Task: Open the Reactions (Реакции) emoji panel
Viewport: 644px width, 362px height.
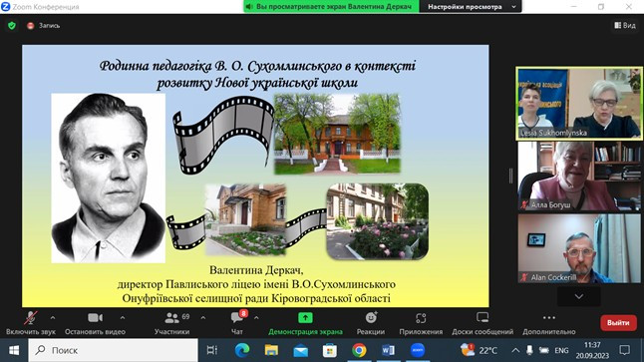Action: pyautogui.click(x=371, y=323)
